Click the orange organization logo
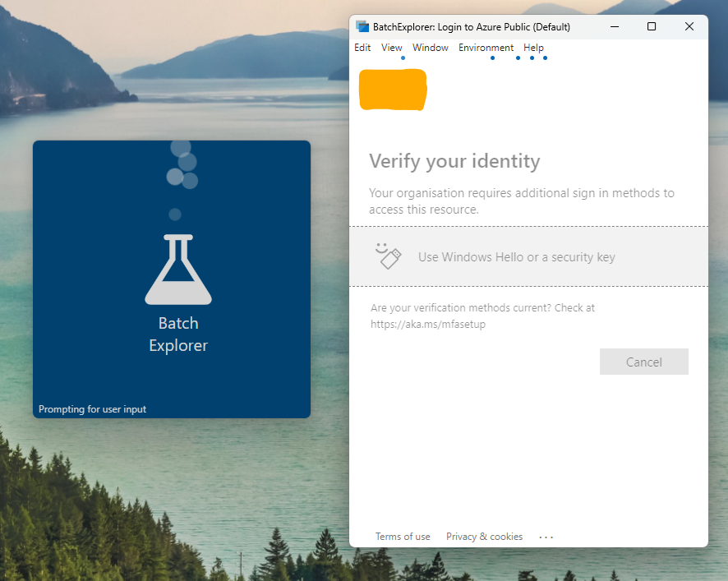The width and height of the screenshot is (728, 581). [x=392, y=89]
